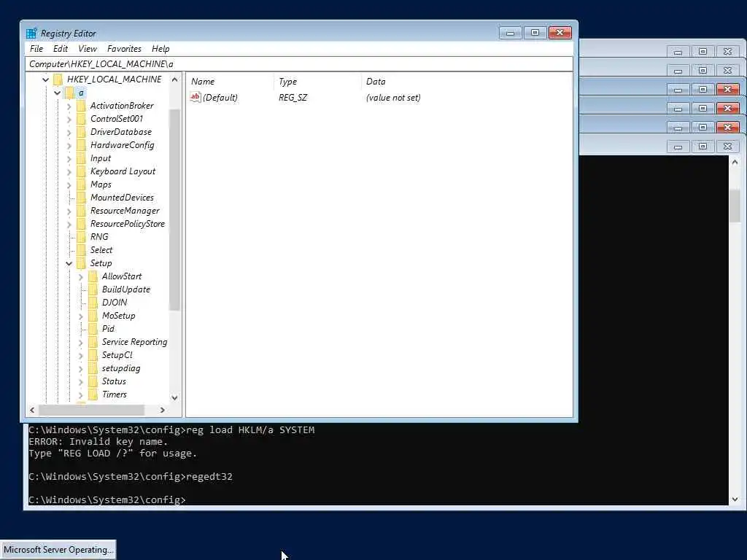Click tree scrollbar down arrow

[174, 397]
